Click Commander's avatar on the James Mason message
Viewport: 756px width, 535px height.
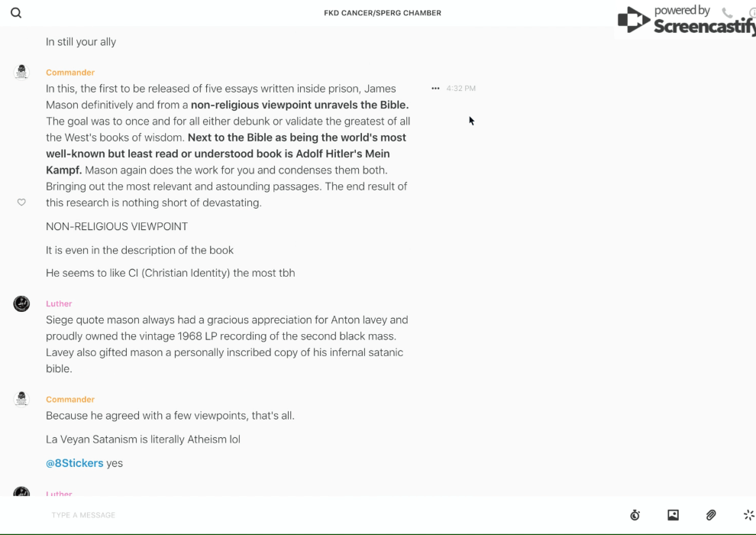21,73
